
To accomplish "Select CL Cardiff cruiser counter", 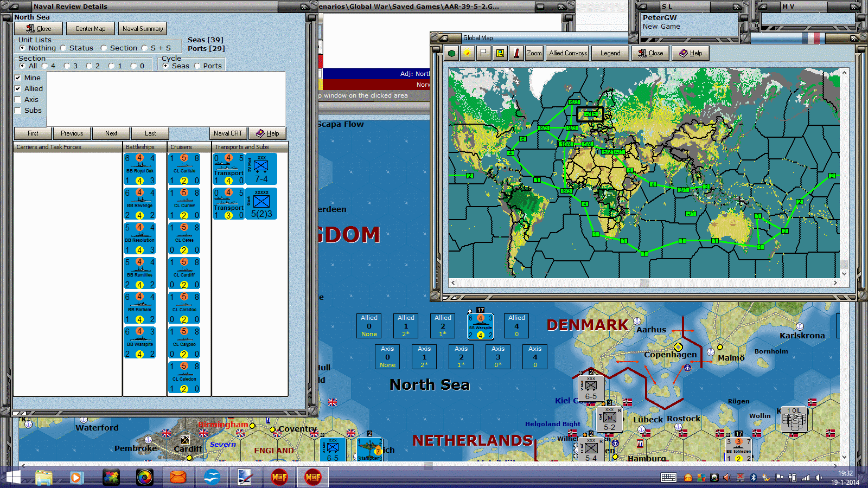I will point(184,273).
